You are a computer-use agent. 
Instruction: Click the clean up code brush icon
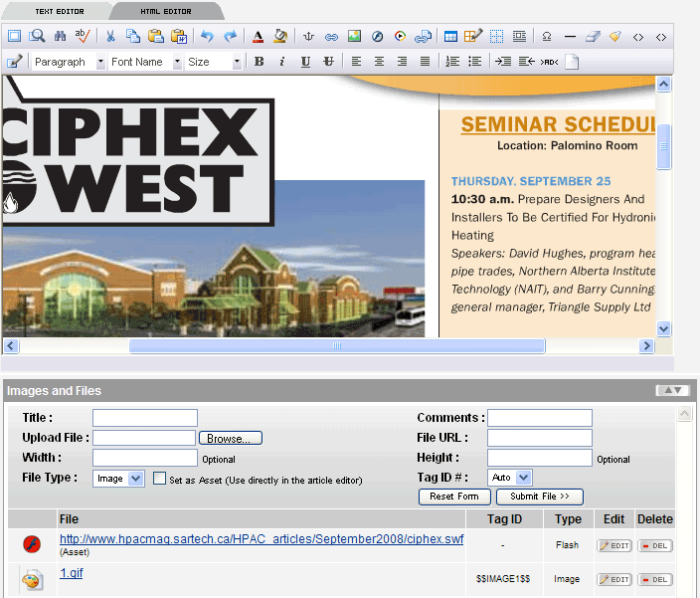[x=615, y=36]
